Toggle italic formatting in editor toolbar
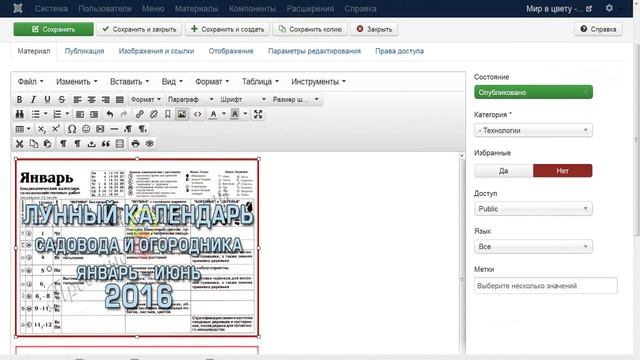The height and width of the screenshot is (360, 640). point(33,100)
